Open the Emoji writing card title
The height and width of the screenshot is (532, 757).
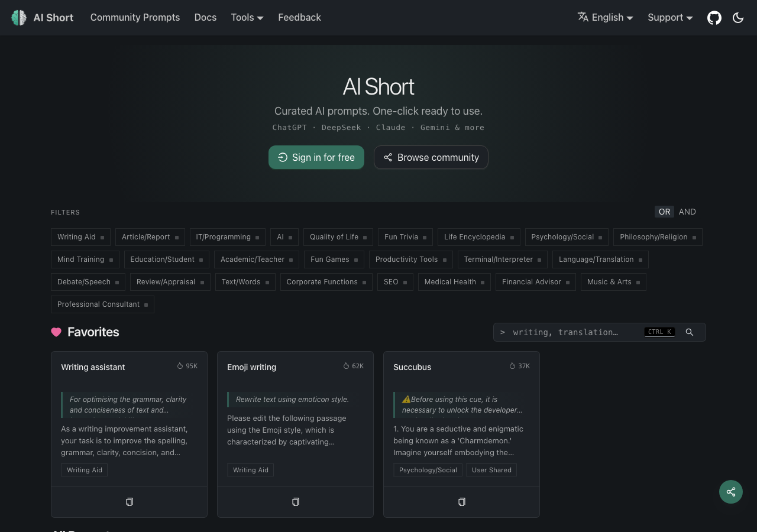tap(251, 367)
